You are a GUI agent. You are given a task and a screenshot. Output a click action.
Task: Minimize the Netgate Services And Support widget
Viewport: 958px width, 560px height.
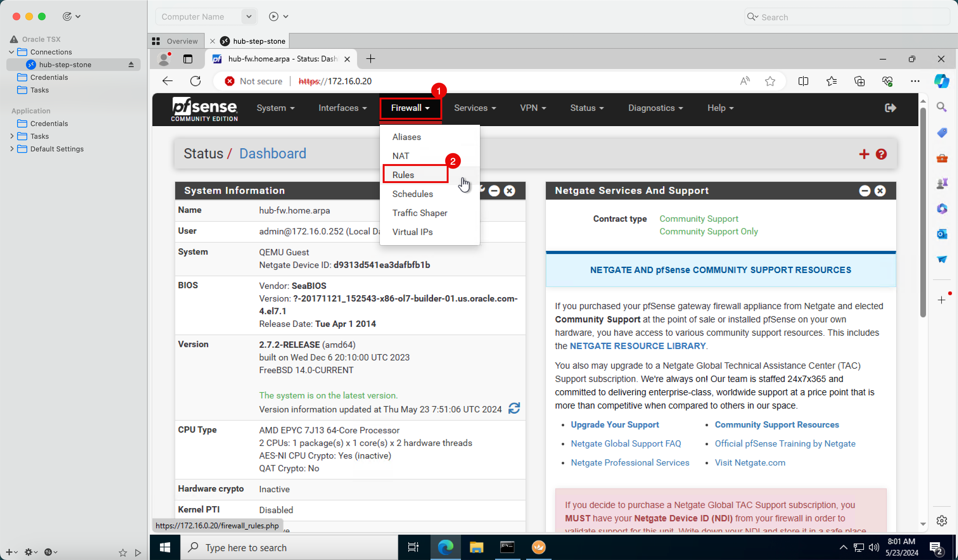coord(865,190)
